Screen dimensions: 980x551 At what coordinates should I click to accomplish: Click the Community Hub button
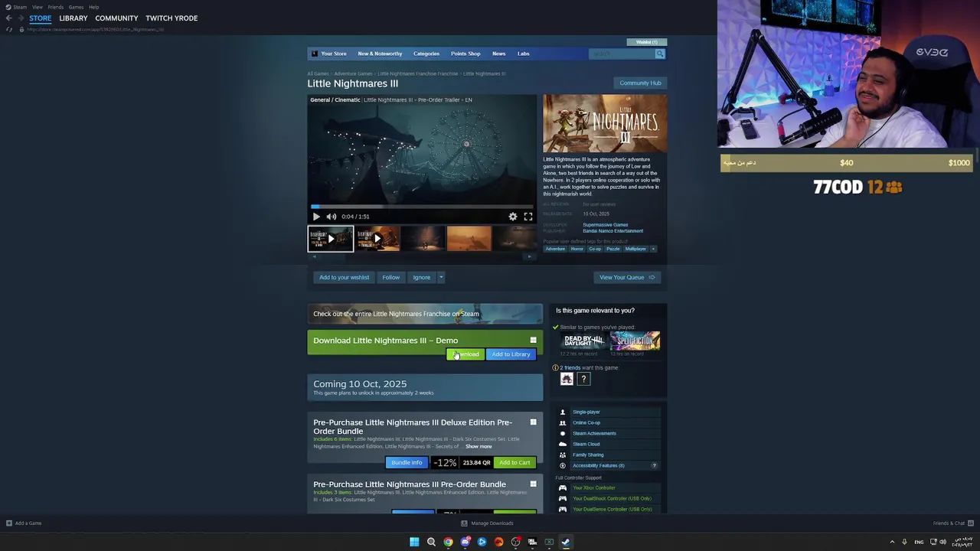click(x=640, y=83)
